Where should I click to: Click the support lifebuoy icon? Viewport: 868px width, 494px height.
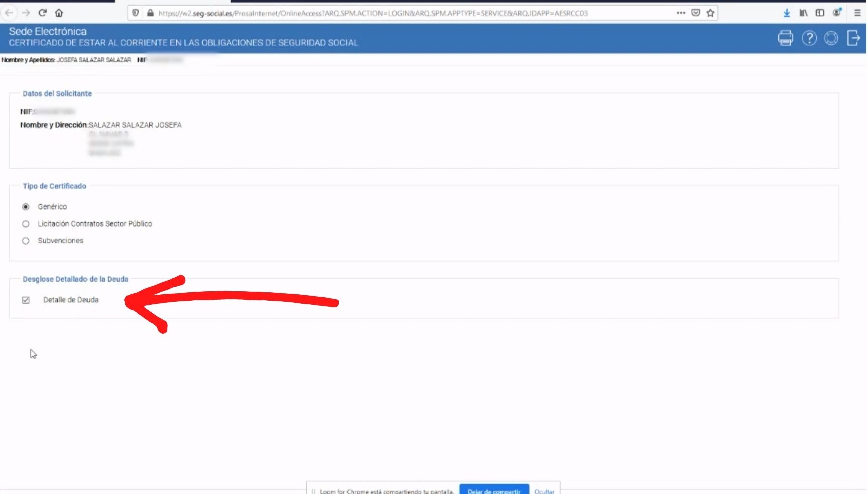click(x=831, y=38)
